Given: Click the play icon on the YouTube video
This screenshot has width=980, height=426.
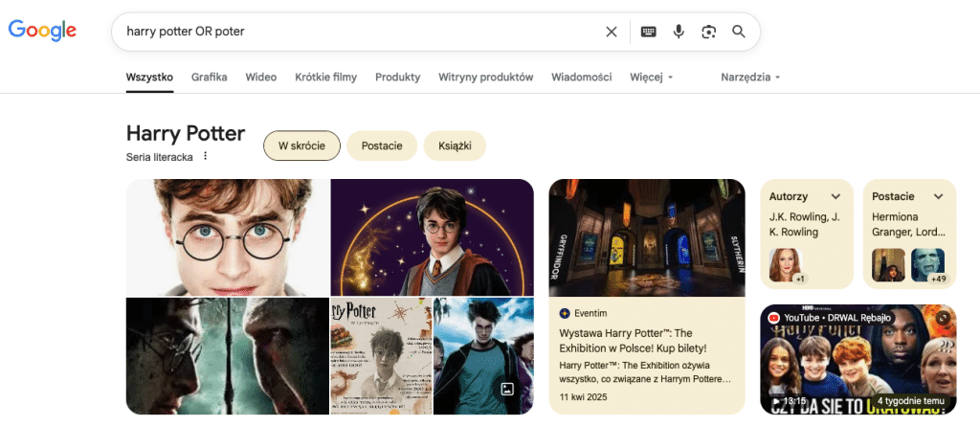Looking at the screenshot, I should point(776,401).
